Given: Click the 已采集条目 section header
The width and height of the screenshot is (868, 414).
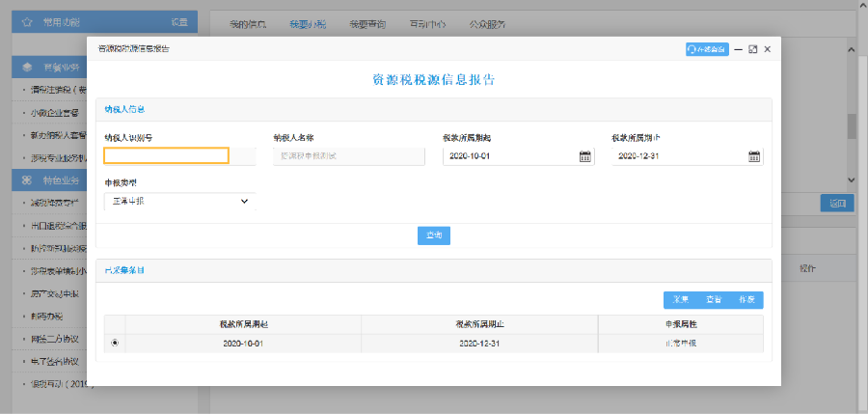Looking at the screenshot, I should 433,271.
